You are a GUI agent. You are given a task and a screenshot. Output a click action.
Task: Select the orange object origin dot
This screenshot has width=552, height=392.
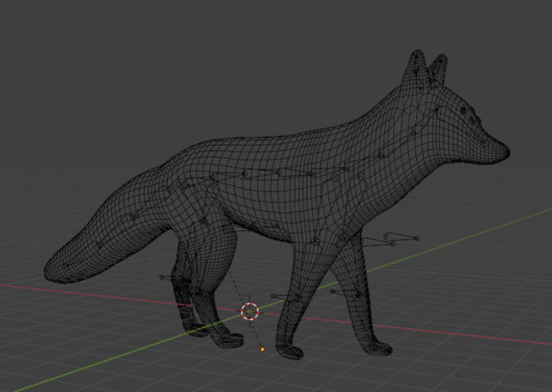point(263,349)
